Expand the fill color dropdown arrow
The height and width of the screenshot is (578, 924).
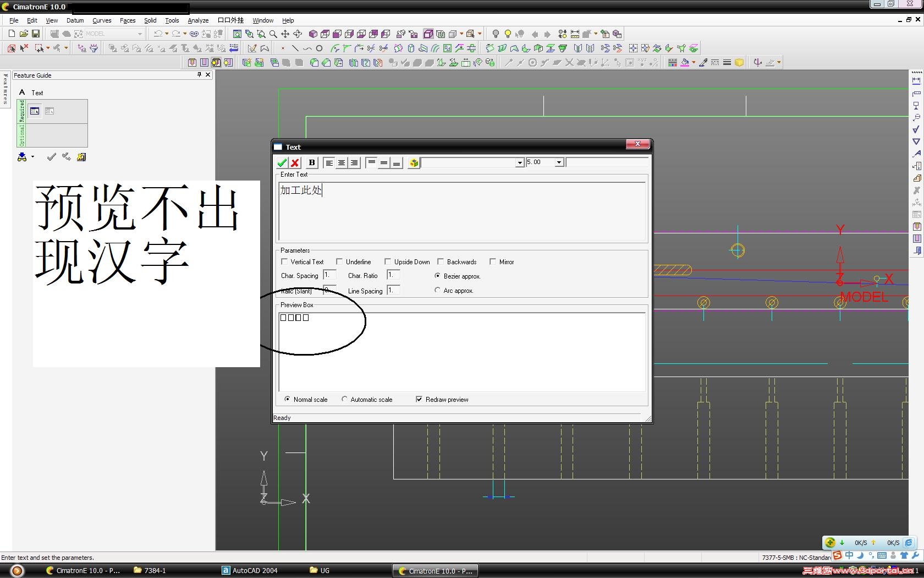pyautogui.click(x=694, y=62)
